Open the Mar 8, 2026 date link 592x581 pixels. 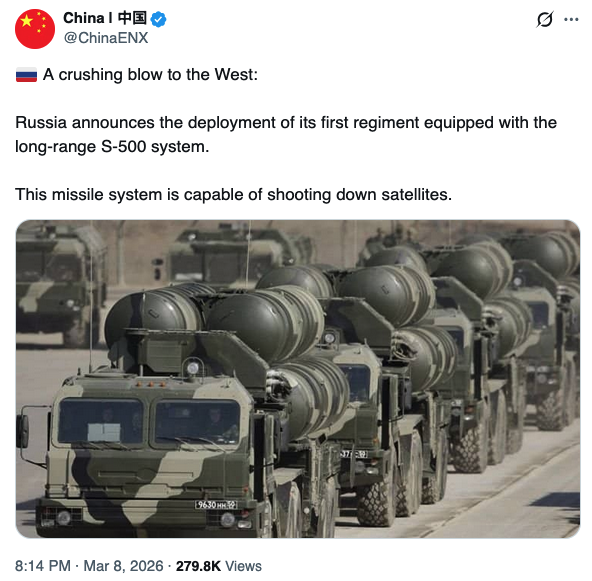(123, 566)
